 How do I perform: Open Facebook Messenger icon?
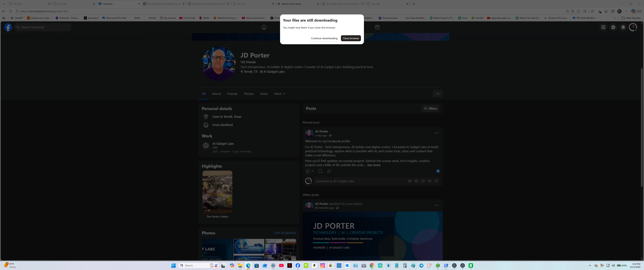point(613,27)
